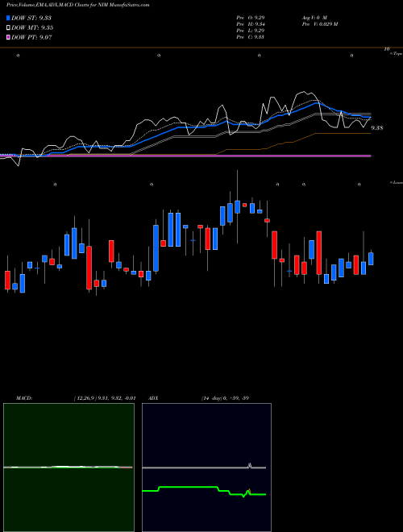
Task: Click inside the dark blue ADX chart panel
Action: pos(206,468)
